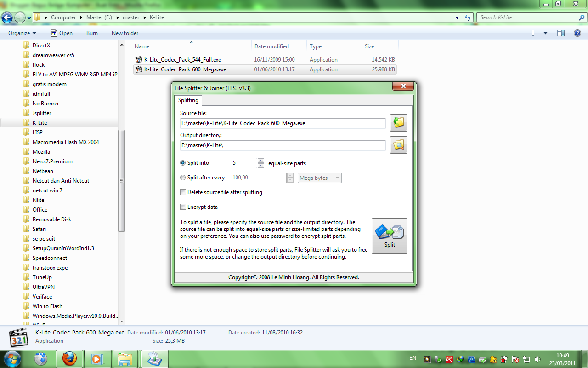Click the Source file path field

click(x=283, y=123)
